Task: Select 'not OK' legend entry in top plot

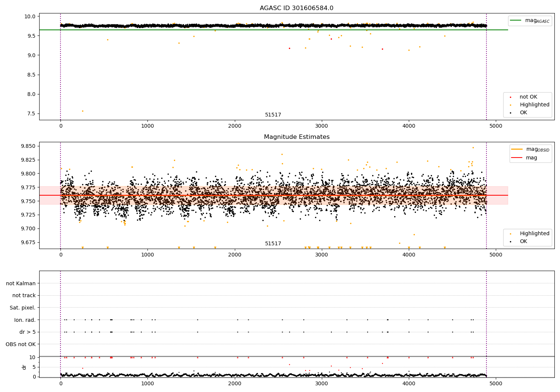Action: point(528,97)
